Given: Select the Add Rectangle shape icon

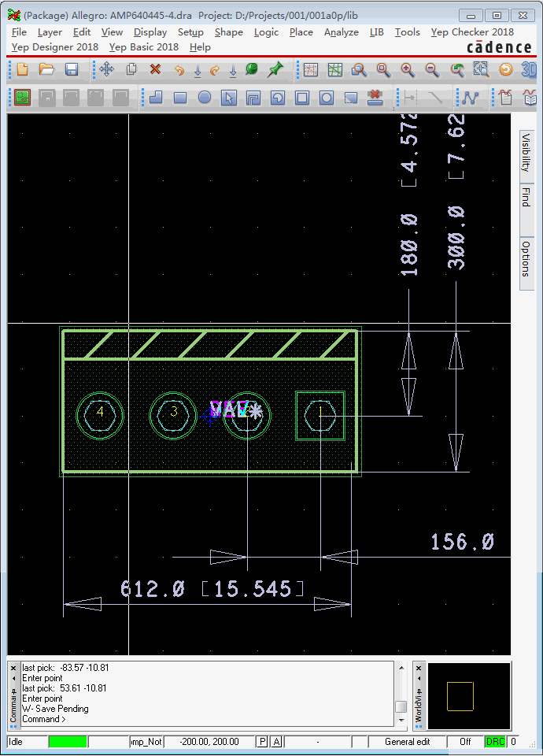Looking at the screenshot, I should pyautogui.click(x=180, y=98).
